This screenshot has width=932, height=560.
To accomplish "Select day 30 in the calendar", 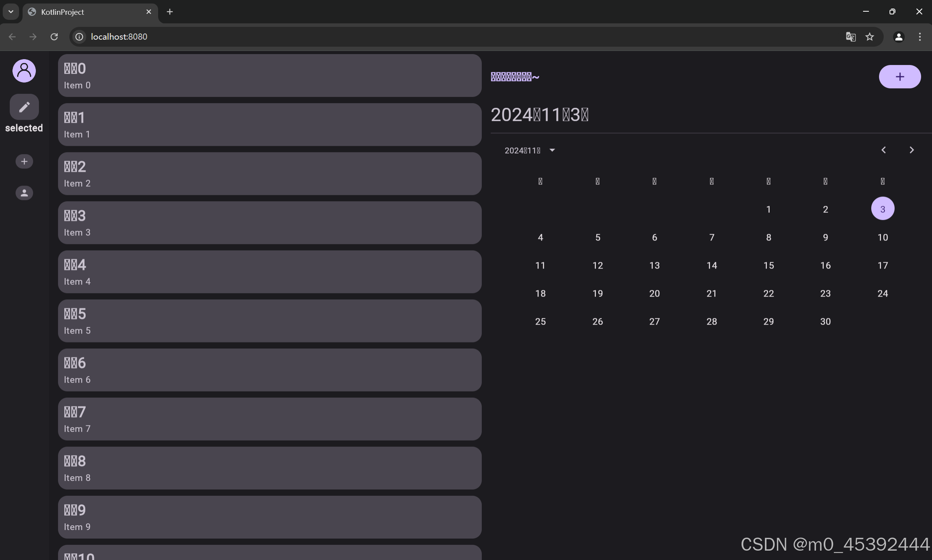I will coord(825,321).
